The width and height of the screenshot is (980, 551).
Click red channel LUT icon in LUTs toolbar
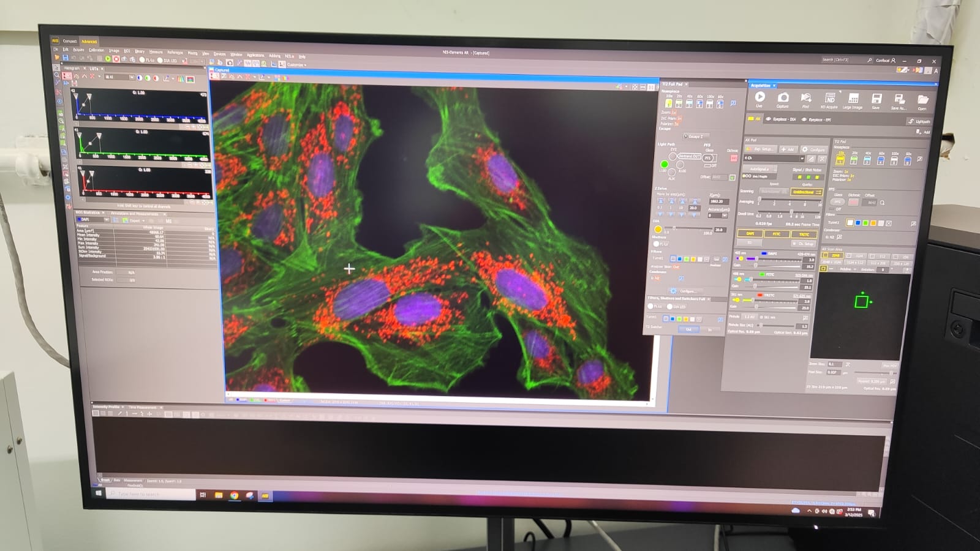point(156,78)
